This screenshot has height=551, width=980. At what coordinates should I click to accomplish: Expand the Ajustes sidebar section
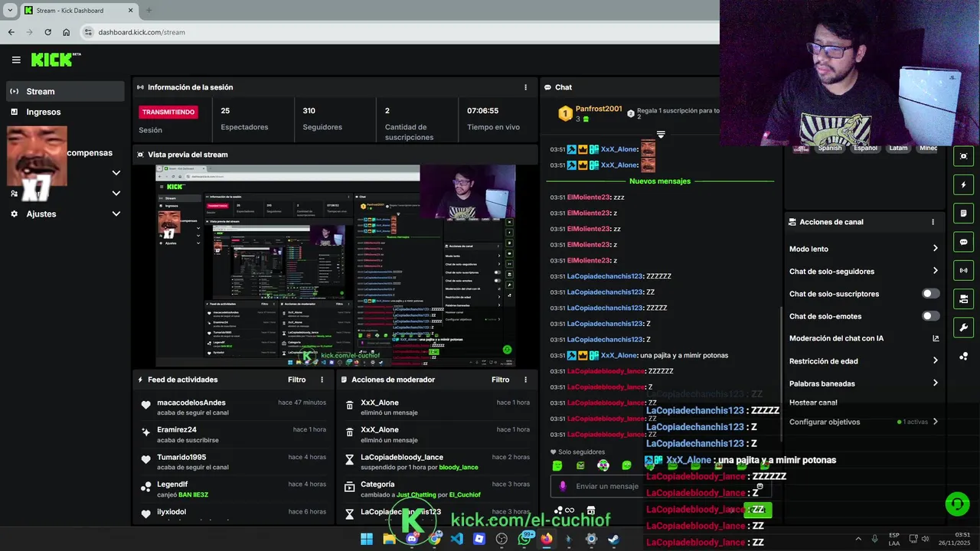(116, 214)
